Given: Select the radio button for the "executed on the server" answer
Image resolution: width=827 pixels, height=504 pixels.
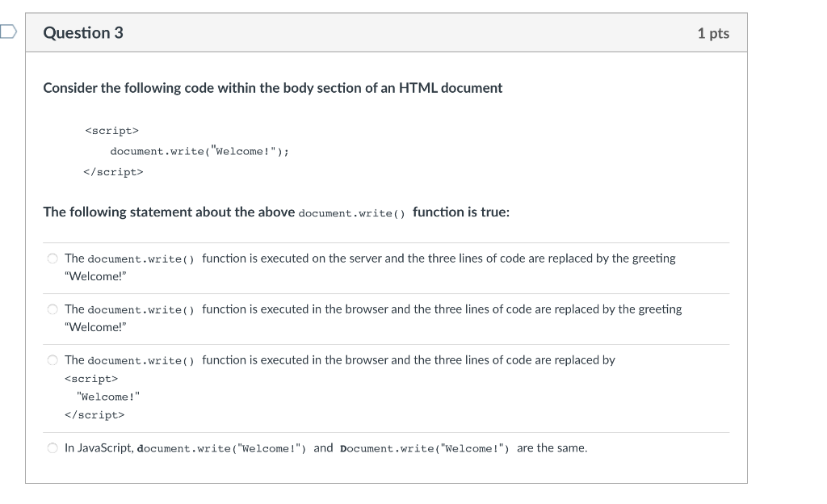Looking at the screenshot, I should point(52,258).
